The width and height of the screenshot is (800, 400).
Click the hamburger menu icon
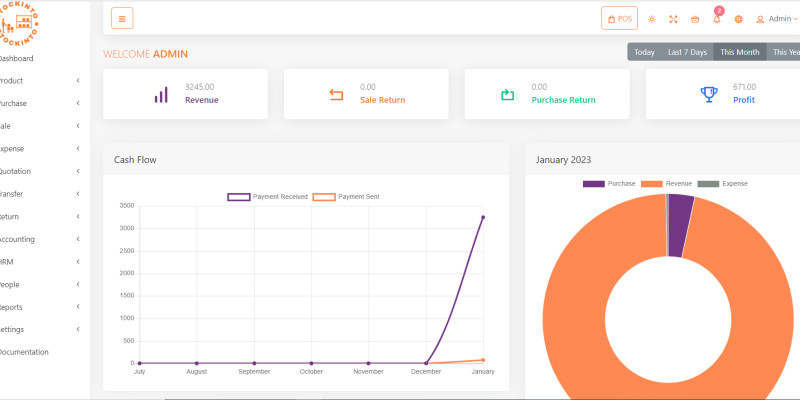coord(122,18)
